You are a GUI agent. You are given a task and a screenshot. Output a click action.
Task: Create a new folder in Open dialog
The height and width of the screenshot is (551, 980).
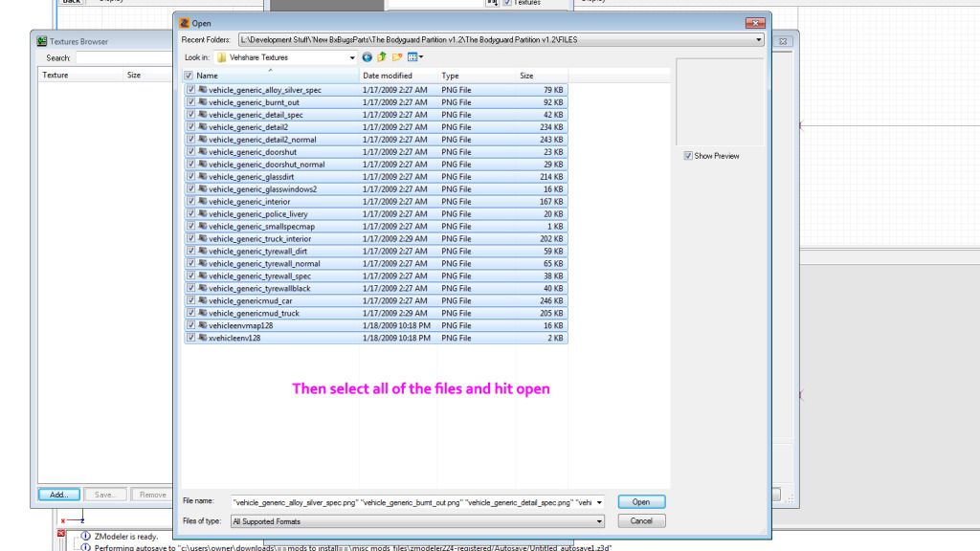(x=397, y=57)
